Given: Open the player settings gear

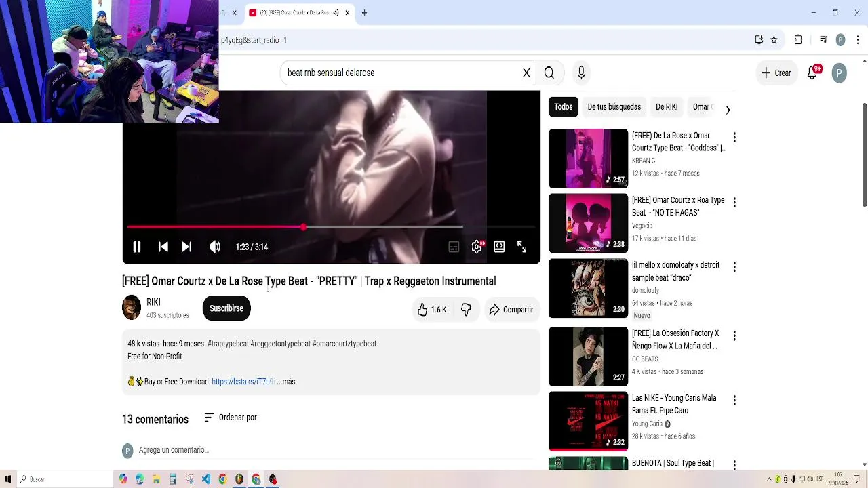Looking at the screenshot, I should tap(477, 247).
